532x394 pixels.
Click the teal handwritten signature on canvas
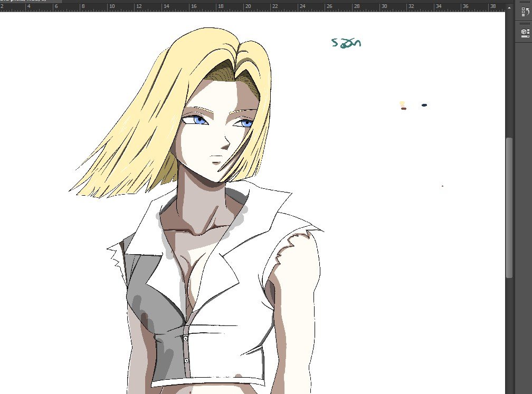point(346,43)
